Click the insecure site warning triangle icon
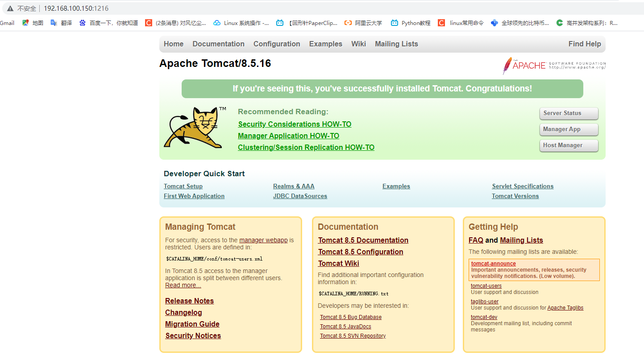Viewport: 644px width, 360px height. (10, 8)
